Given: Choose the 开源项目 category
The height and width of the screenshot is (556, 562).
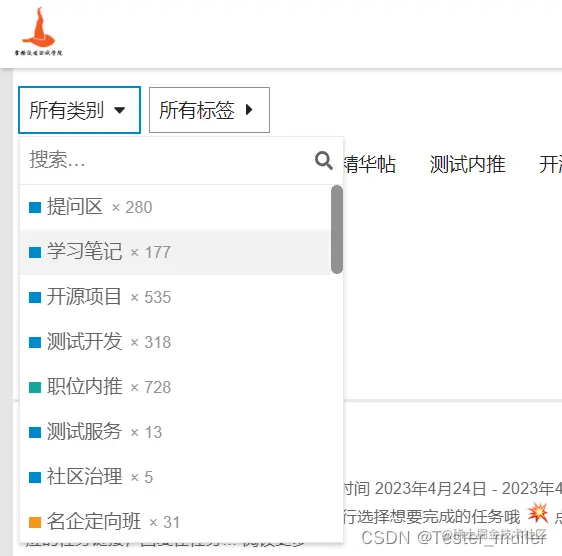Looking at the screenshot, I should (x=175, y=297).
